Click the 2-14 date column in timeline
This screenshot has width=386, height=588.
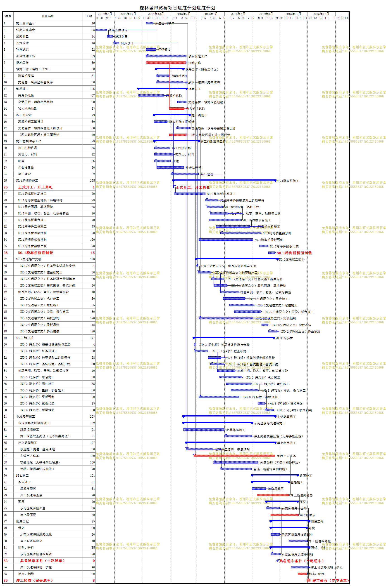[345, 18]
